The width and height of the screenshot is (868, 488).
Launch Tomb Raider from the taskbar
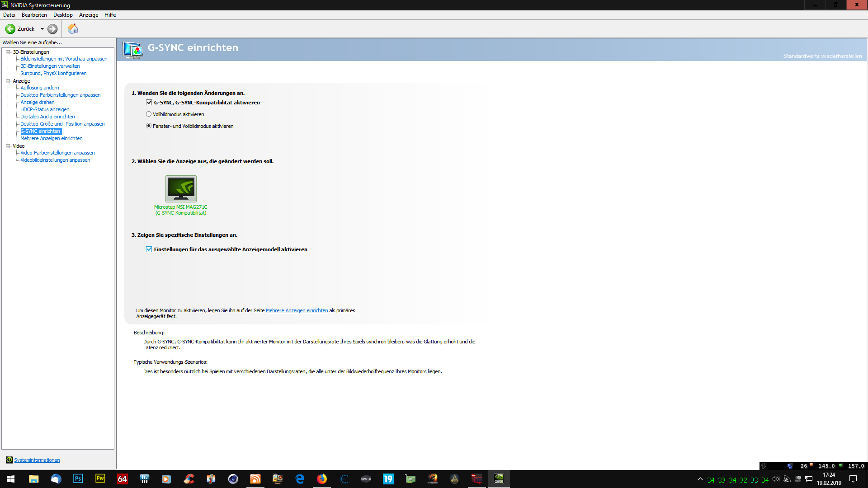point(432,479)
